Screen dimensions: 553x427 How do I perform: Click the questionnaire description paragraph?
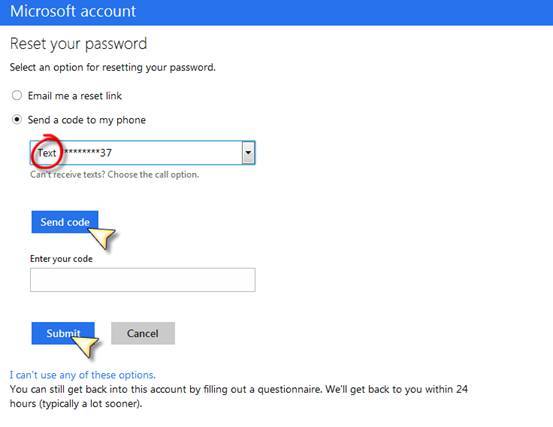[239, 396]
